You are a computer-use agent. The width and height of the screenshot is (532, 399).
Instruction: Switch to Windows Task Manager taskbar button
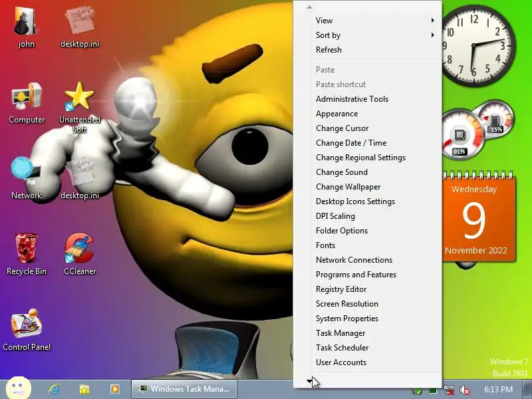[x=184, y=389]
